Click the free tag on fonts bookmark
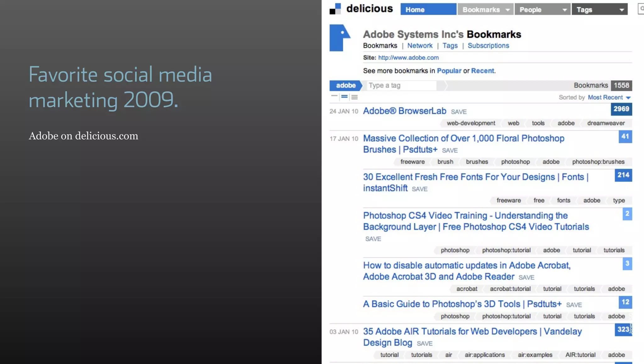Screen dimensions: 644x364 539,201
